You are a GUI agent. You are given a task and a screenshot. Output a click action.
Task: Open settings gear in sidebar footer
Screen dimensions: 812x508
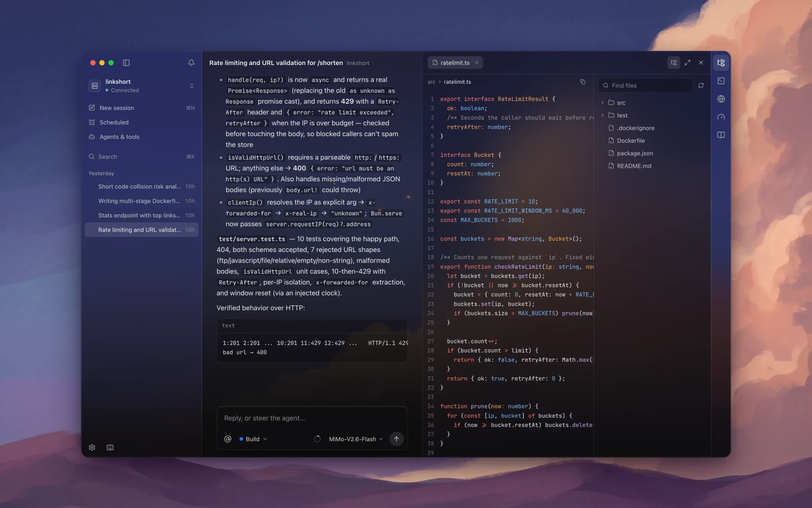coord(92,448)
